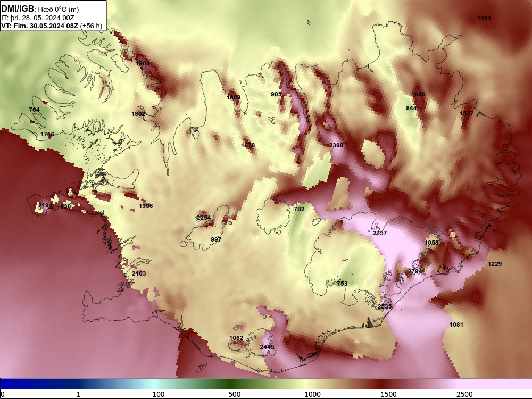
Task: Click the 2535 value label
Action: pyautogui.click(x=385, y=306)
